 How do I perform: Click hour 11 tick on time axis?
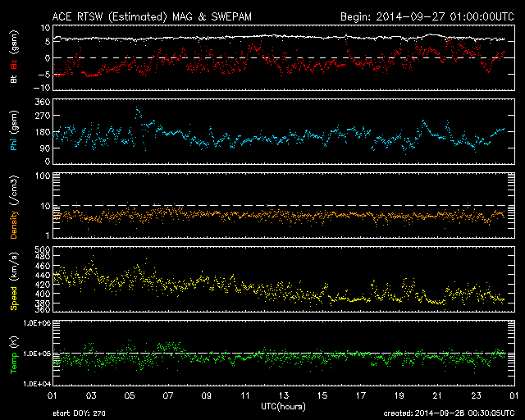[246, 395]
